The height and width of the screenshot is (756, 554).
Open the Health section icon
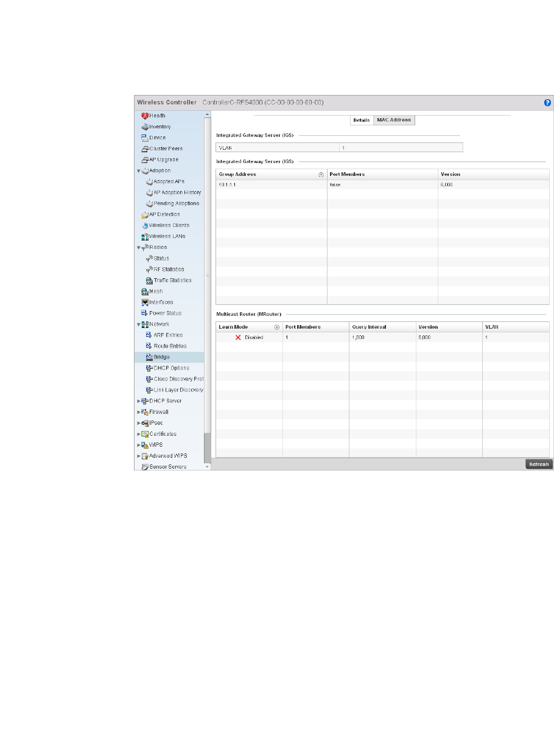point(145,116)
